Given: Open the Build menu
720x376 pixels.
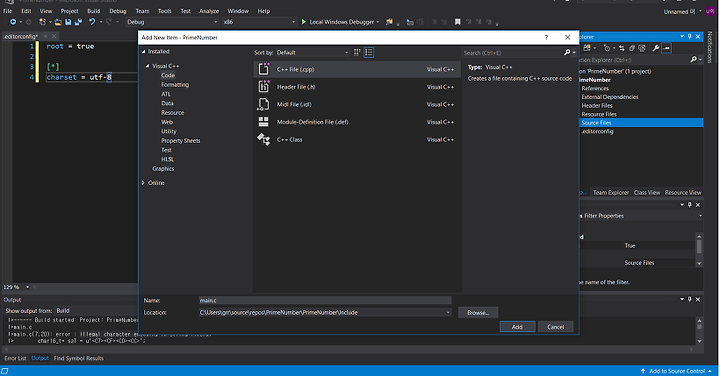Looking at the screenshot, I should [x=94, y=11].
